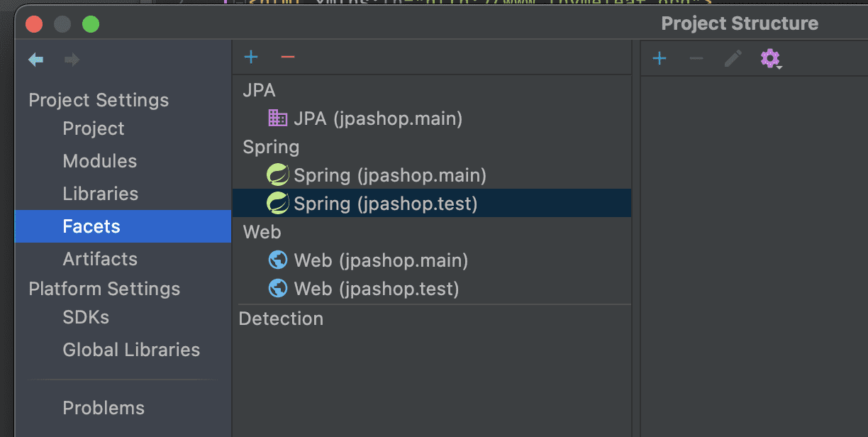Click the pencil edit icon

tap(733, 58)
